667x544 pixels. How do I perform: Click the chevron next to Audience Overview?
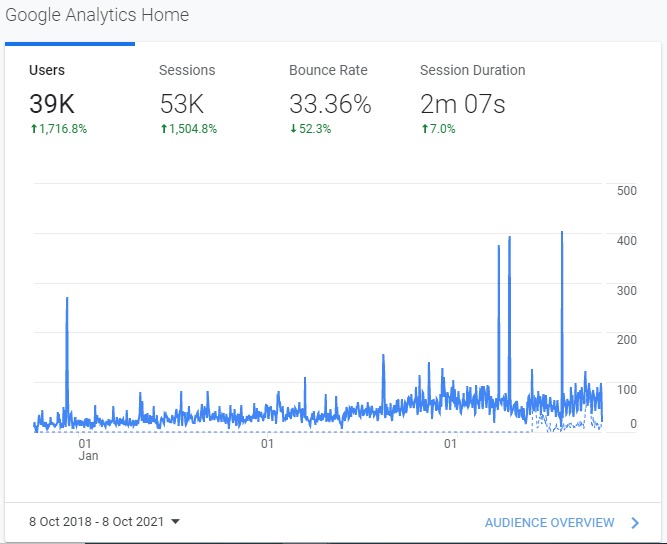point(635,522)
